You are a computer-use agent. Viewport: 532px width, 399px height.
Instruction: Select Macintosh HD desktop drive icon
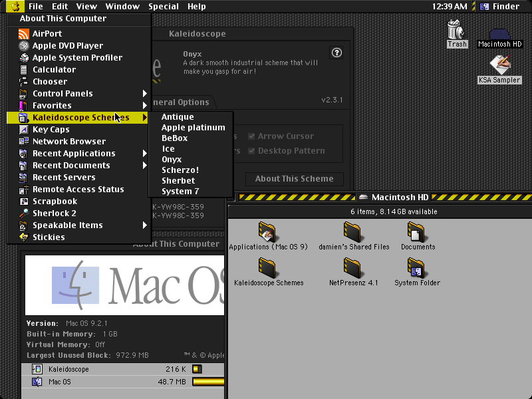500,34
